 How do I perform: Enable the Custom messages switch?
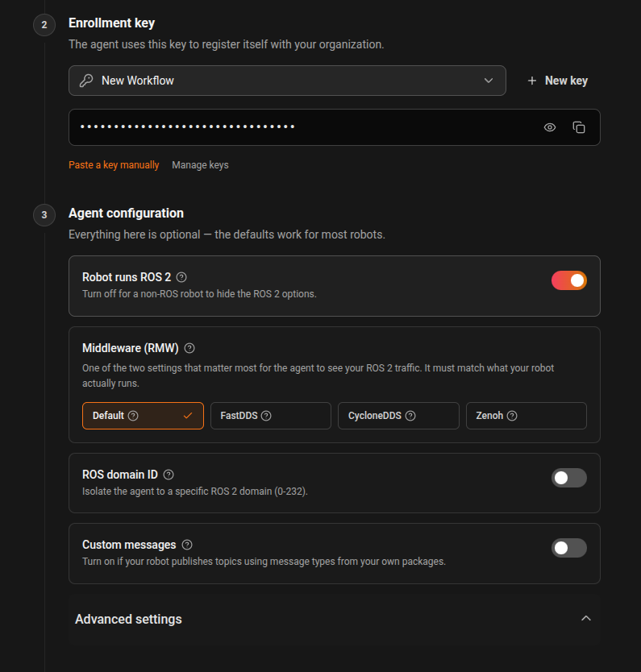[x=569, y=548]
